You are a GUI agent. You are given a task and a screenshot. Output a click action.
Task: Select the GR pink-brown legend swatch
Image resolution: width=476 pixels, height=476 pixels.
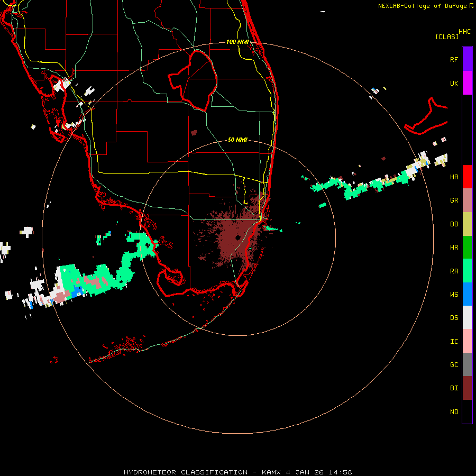tap(467, 200)
